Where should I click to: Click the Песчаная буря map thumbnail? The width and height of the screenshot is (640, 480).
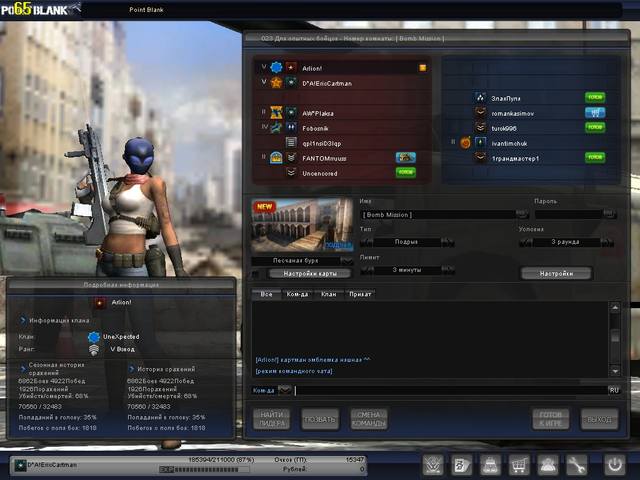tap(302, 225)
